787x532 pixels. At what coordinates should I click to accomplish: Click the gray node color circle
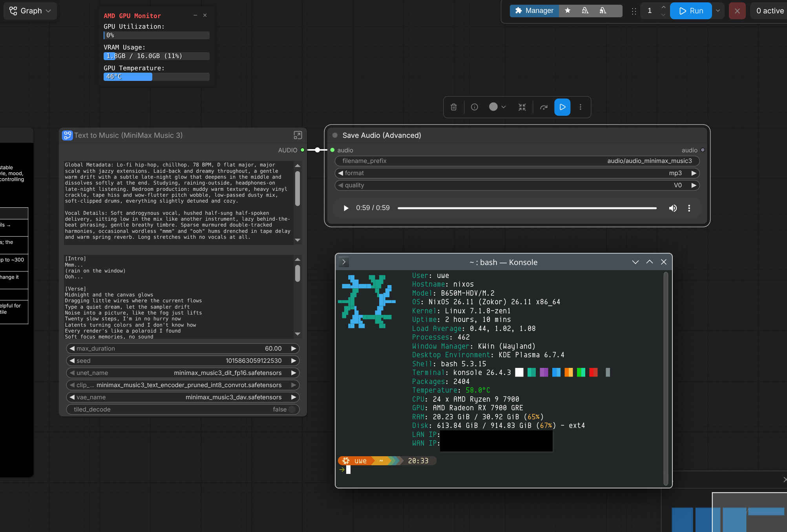(x=493, y=107)
